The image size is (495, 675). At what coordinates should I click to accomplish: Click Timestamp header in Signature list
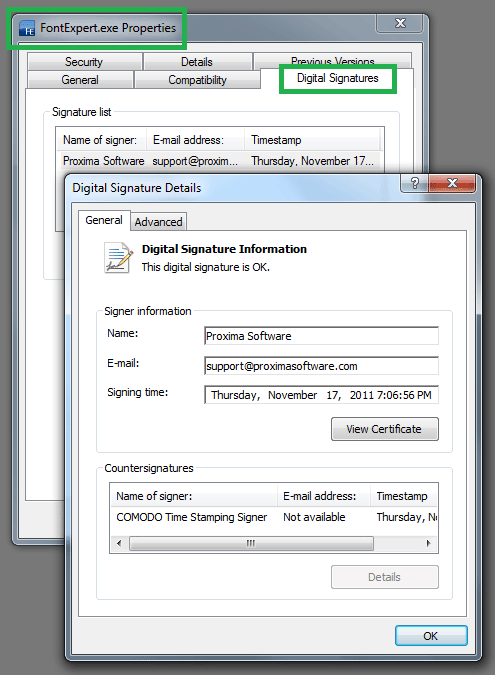(x=313, y=140)
